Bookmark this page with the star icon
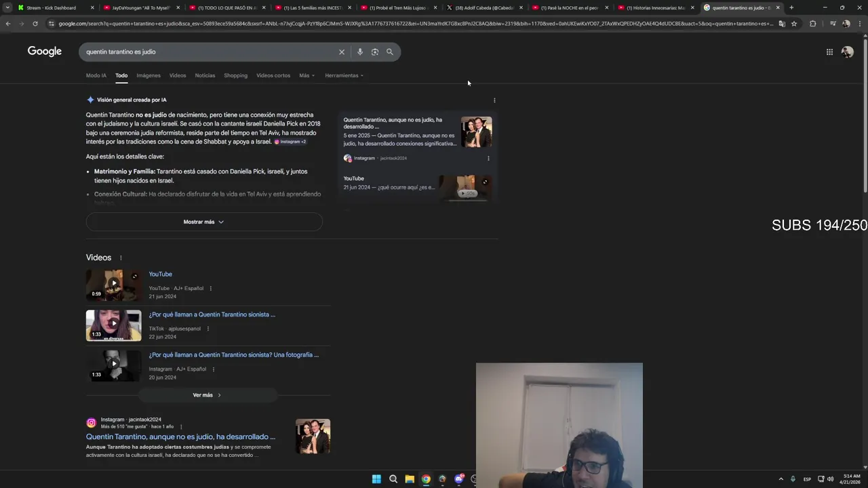This screenshot has width=868, height=488. tap(794, 24)
